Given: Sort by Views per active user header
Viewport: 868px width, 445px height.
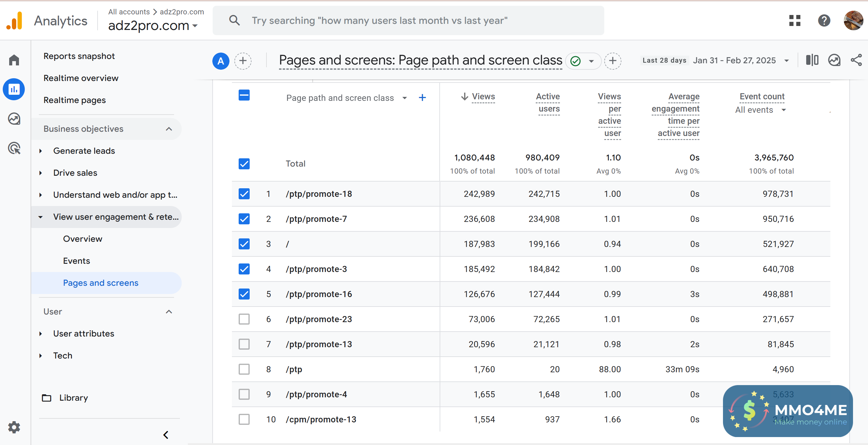Looking at the screenshot, I should click(x=609, y=115).
